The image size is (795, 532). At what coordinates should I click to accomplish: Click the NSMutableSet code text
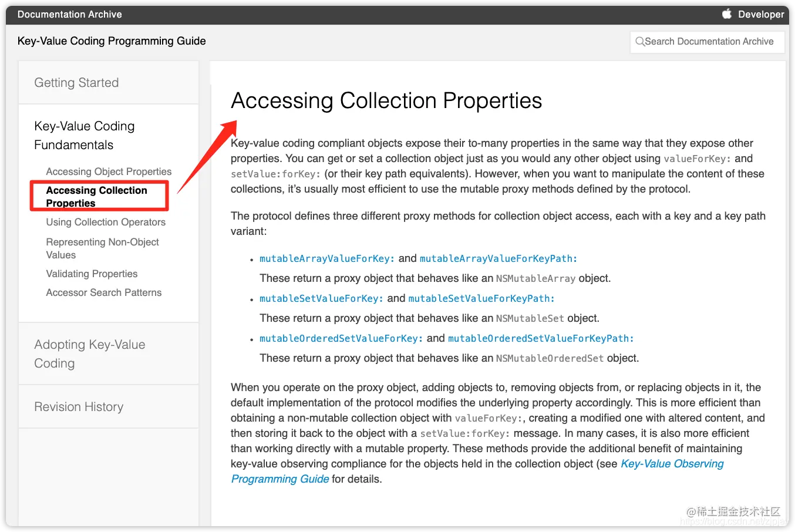coord(530,318)
